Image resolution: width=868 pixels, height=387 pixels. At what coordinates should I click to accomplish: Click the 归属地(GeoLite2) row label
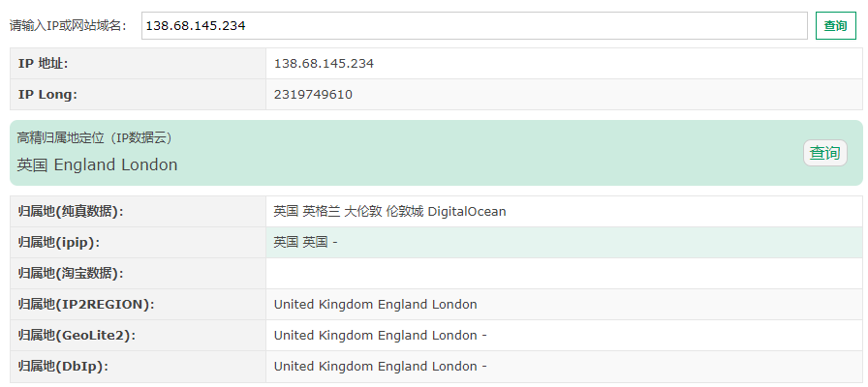[77, 335]
